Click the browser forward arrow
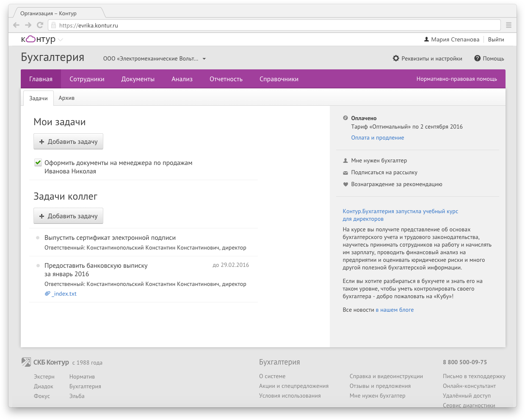 [x=28, y=25]
